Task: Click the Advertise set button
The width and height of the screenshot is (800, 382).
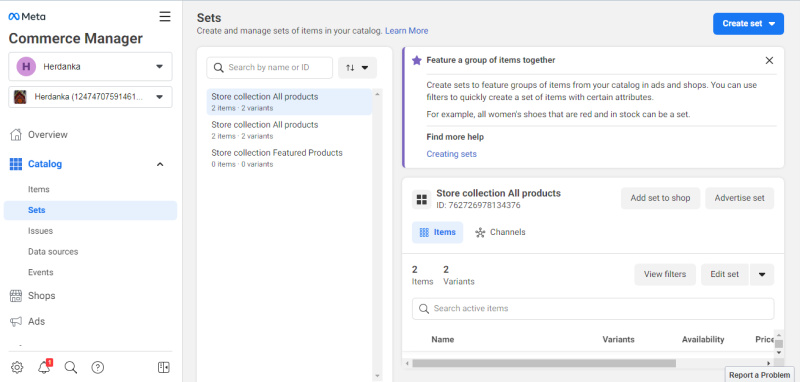Action: tap(739, 198)
